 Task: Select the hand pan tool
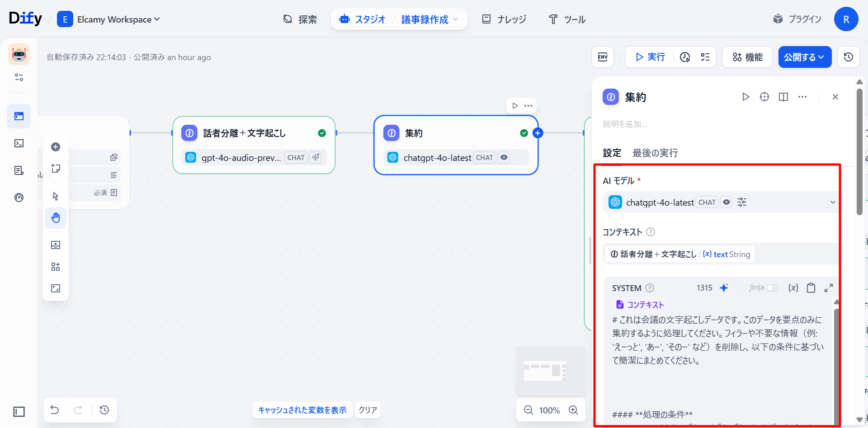[x=56, y=218]
